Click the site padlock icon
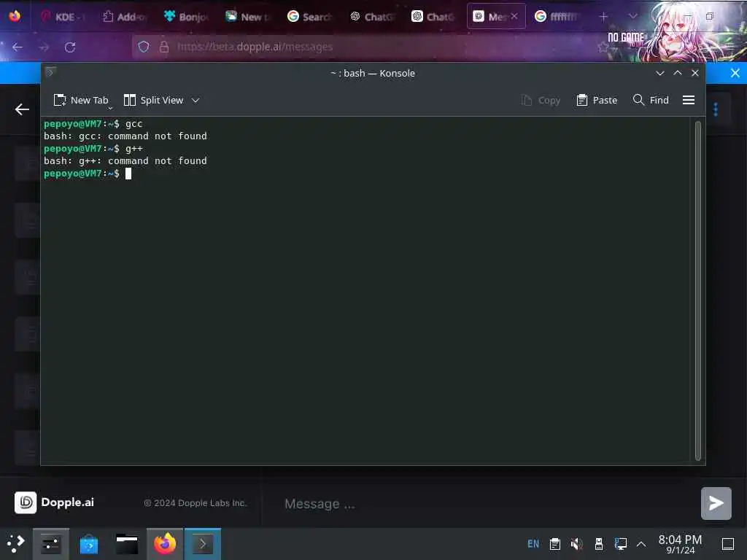Viewport: 747px width, 560px height. (164, 47)
